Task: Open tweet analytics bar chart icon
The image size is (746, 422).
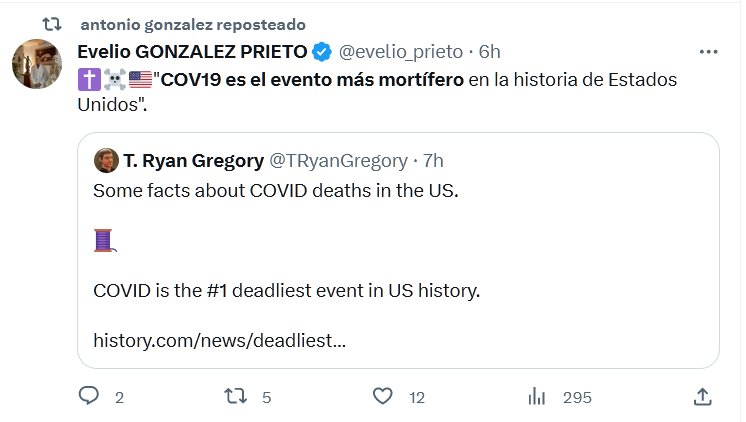Action: pyautogui.click(x=538, y=397)
